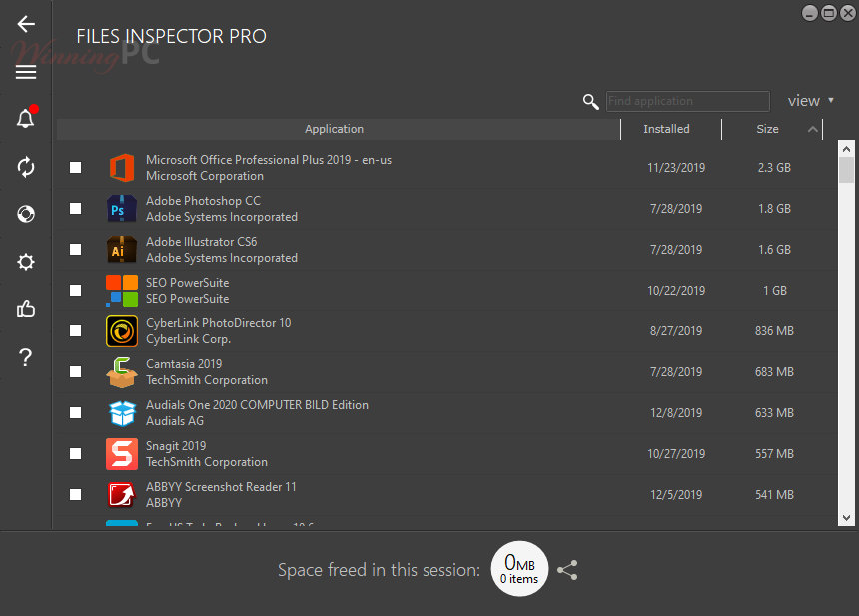Click install date 8/27/2019
The image size is (859, 616).
pyautogui.click(x=676, y=331)
